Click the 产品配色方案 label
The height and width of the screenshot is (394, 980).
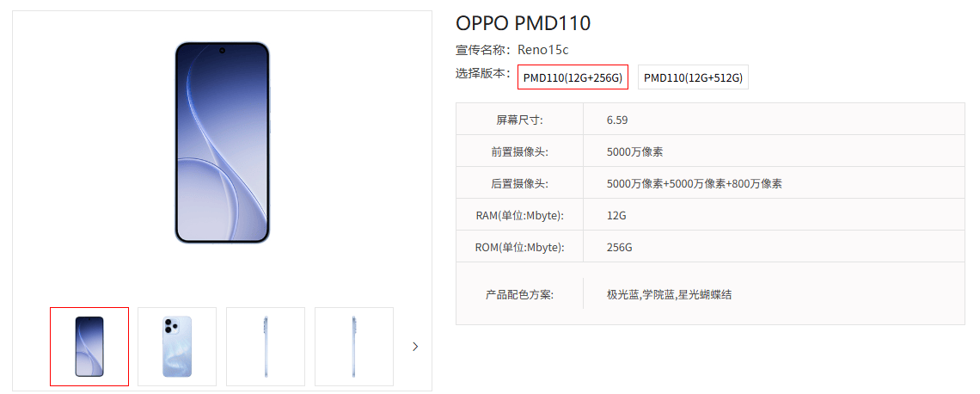tap(520, 294)
